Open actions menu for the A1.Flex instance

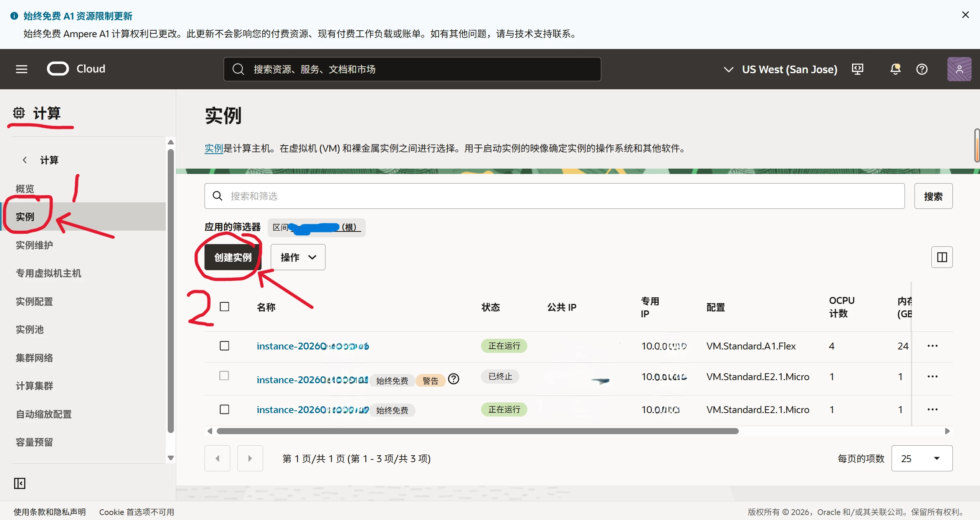[932, 346]
